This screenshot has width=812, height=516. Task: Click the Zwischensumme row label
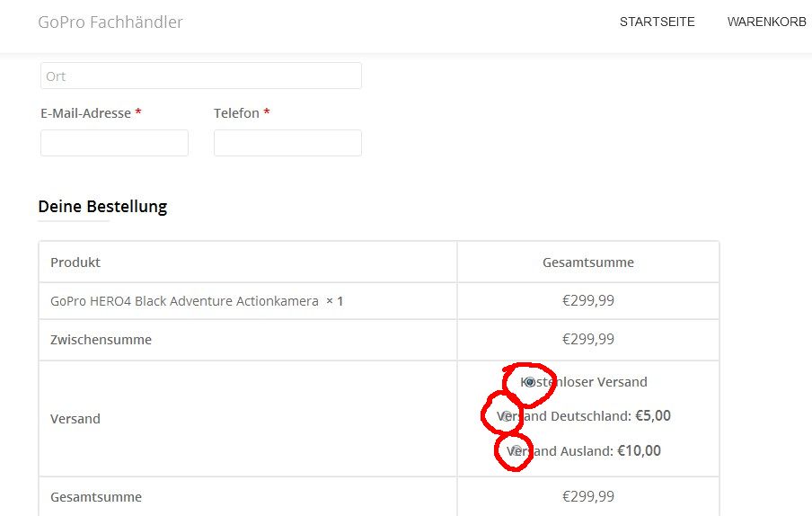coord(101,340)
